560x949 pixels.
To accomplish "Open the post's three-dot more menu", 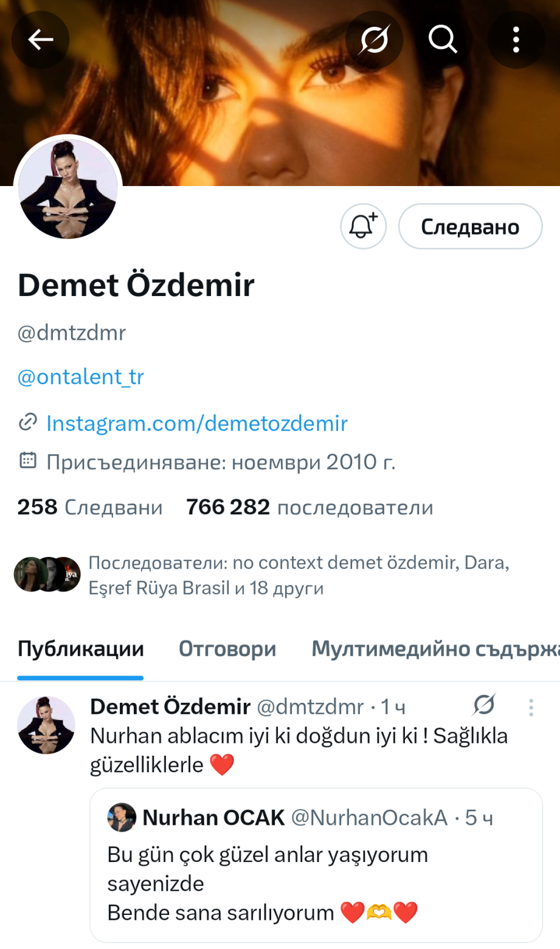I will click(x=531, y=707).
